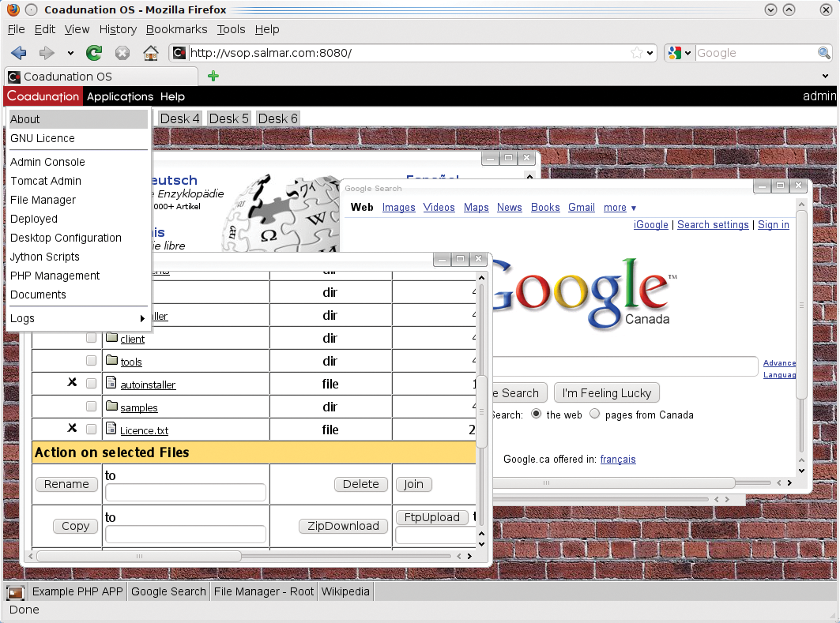Tick the checkbox for Licence.txt
Screen dimensions: 840x623
[91, 430]
